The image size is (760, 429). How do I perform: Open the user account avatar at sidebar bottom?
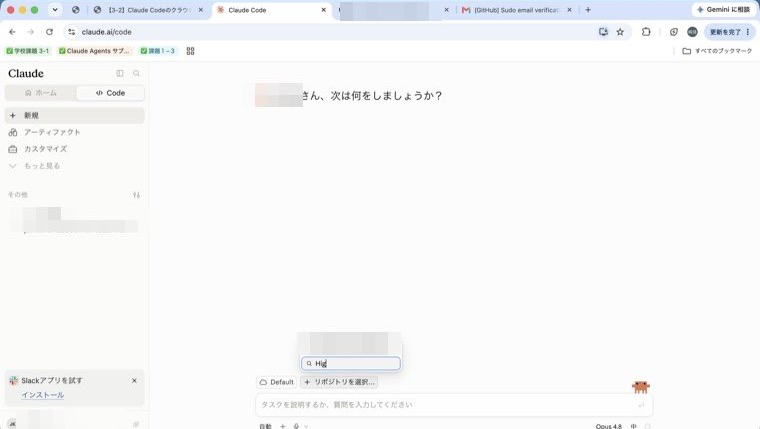click(12, 424)
